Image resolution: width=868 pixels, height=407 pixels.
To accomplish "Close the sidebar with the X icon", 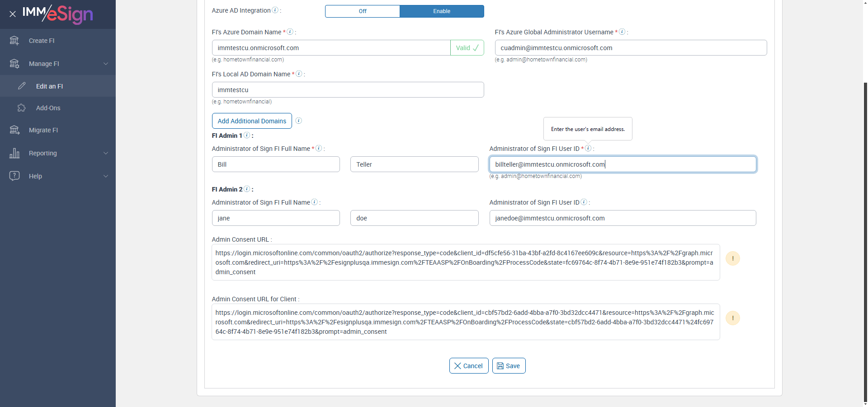I will click(13, 14).
